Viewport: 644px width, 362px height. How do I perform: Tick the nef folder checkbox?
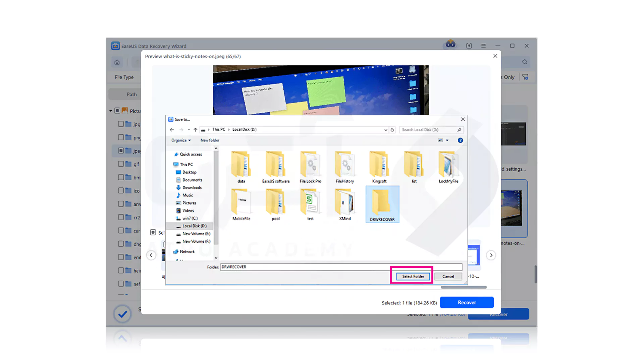coord(121,284)
